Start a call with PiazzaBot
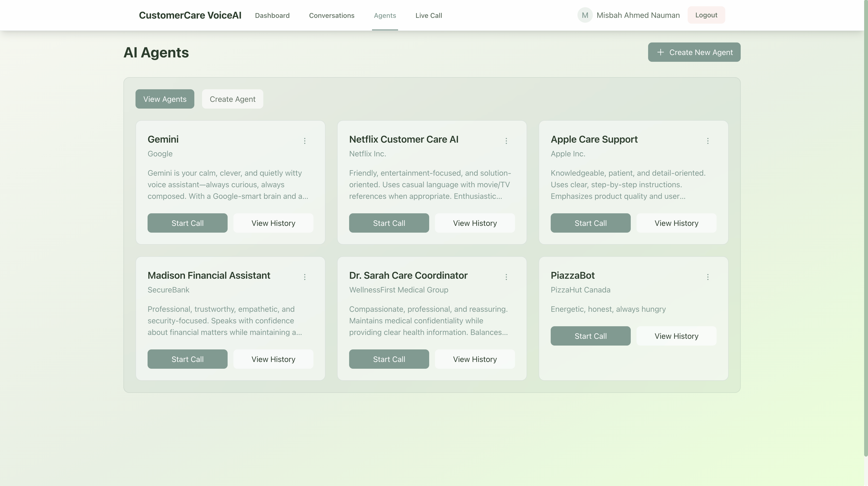Image resolution: width=868 pixels, height=486 pixels. coord(590,336)
